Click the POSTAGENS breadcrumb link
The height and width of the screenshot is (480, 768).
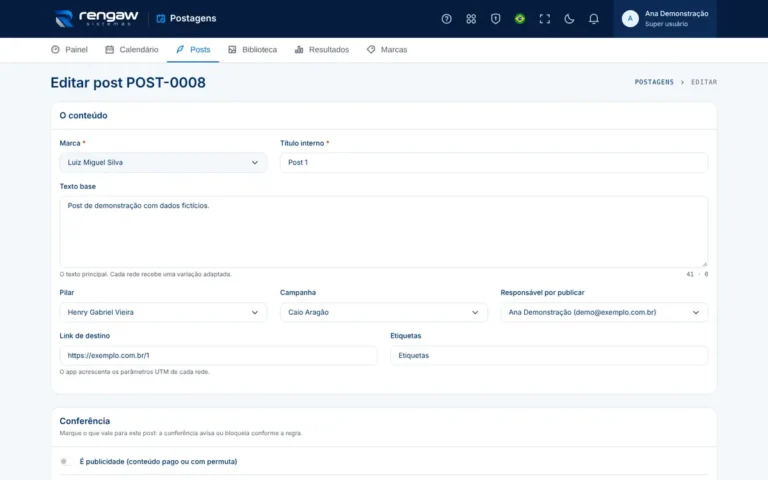pyautogui.click(x=654, y=82)
